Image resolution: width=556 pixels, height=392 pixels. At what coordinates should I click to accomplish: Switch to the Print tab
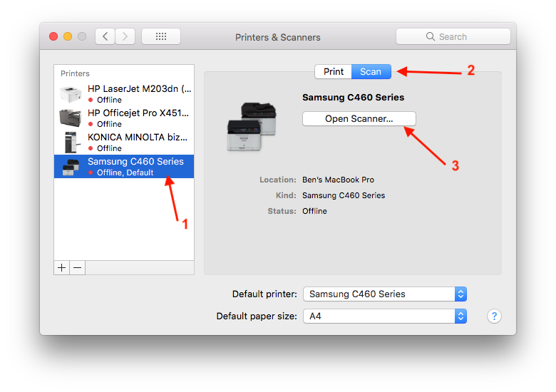pos(334,71)
